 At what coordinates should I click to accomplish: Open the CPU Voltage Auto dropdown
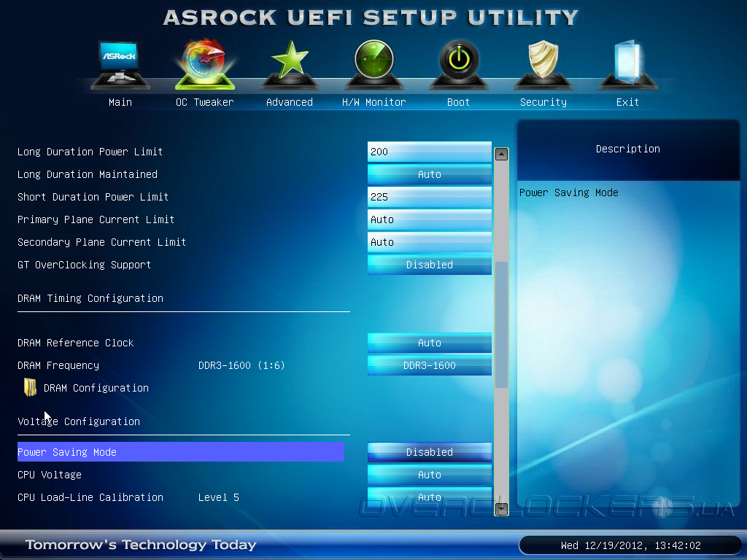429,475
